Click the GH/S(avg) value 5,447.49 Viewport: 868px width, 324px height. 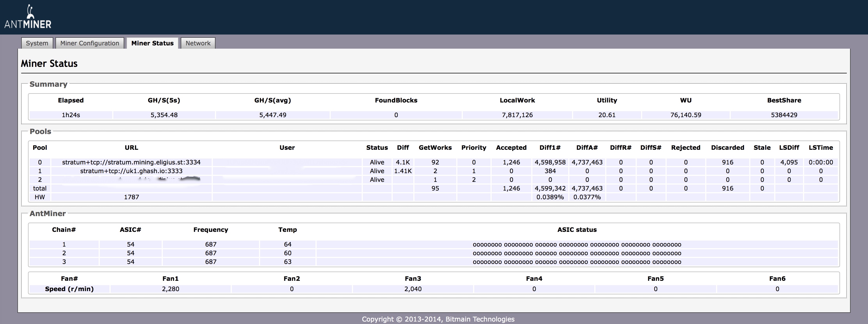point(273,115)
